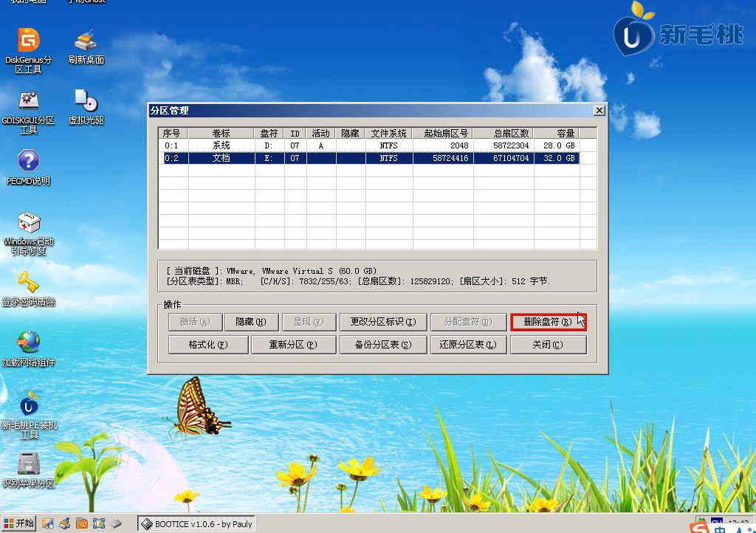
Task: Click the 重新分区(P) button
Action: pos(293,345)
